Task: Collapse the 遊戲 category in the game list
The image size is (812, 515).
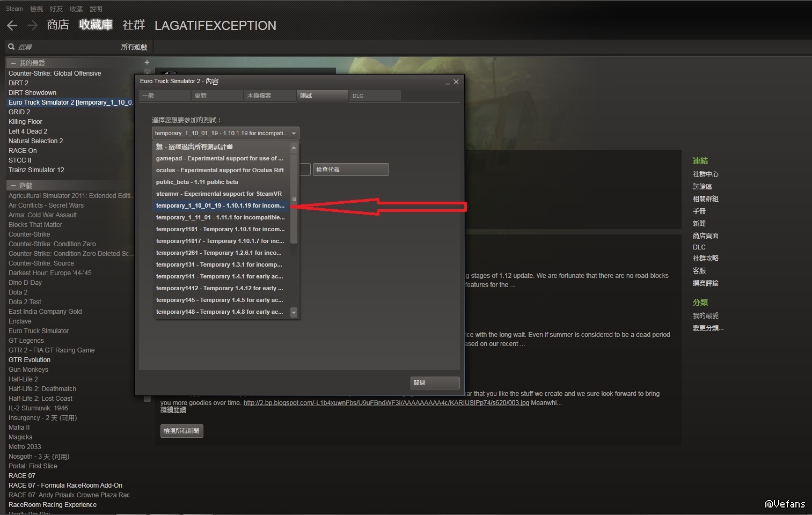Action: click(13, 185)
